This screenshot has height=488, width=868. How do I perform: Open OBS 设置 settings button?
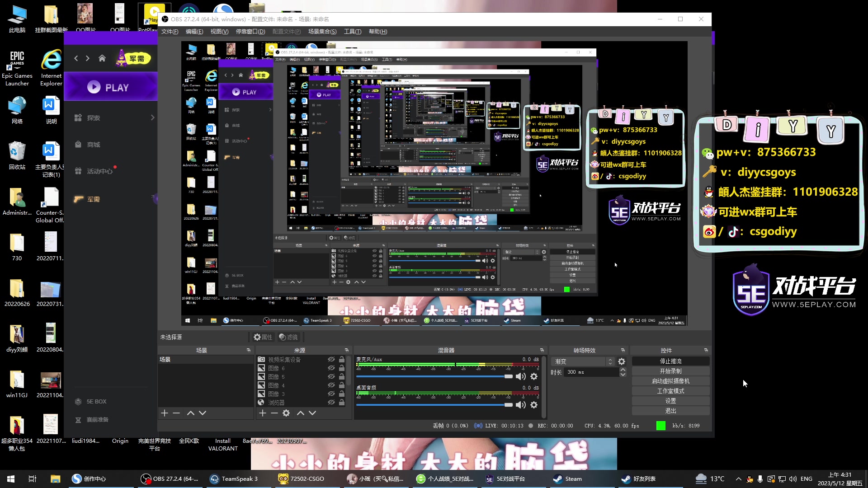(x=670, y=401)
